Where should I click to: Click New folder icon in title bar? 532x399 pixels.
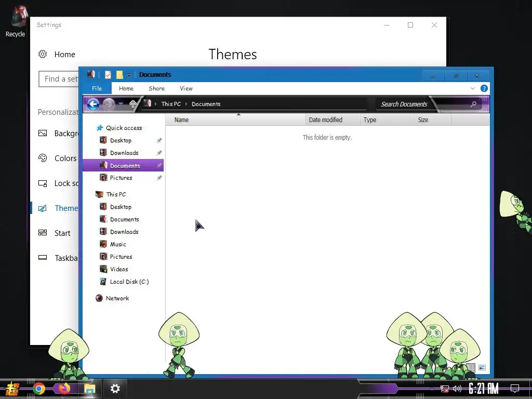[x=119, y=75]
